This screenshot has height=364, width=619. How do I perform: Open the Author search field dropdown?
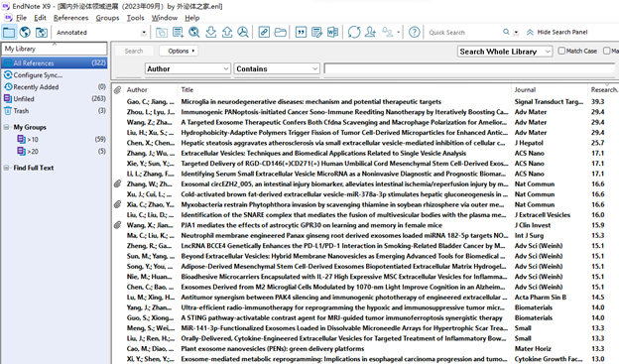(226, 68)
